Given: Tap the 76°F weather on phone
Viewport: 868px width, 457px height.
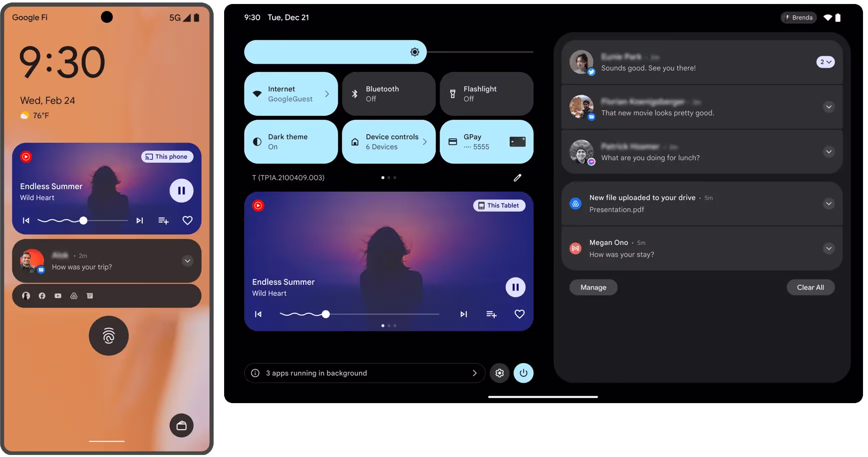Looking at the screenshot, I should click(x=35, y=116).
